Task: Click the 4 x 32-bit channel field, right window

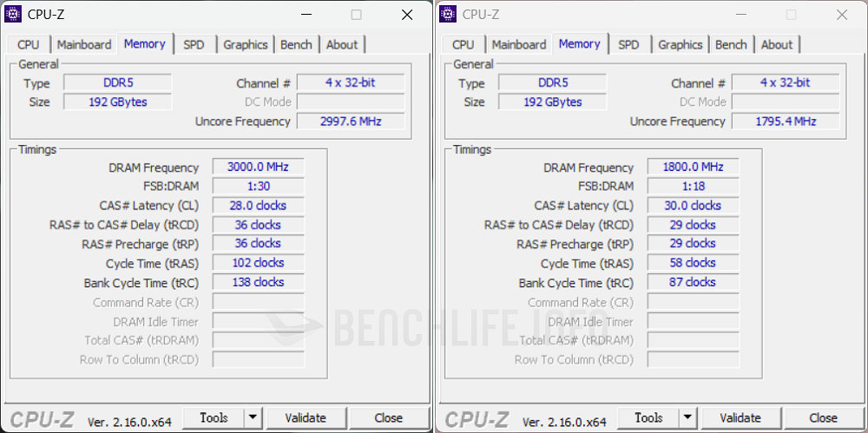Action: pyautogui.click(x=786, y=83)
